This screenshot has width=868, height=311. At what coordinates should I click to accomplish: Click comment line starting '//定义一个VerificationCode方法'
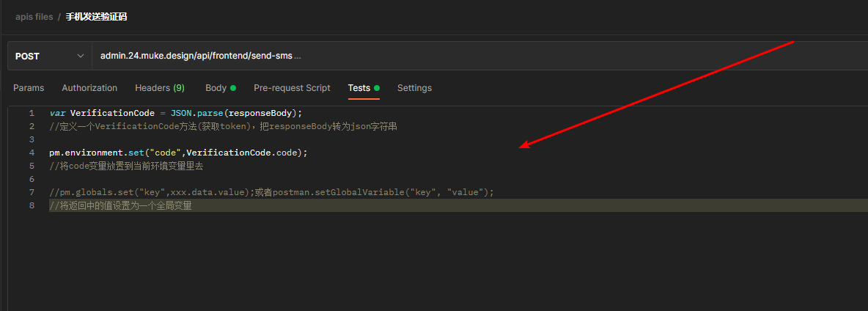224,126
